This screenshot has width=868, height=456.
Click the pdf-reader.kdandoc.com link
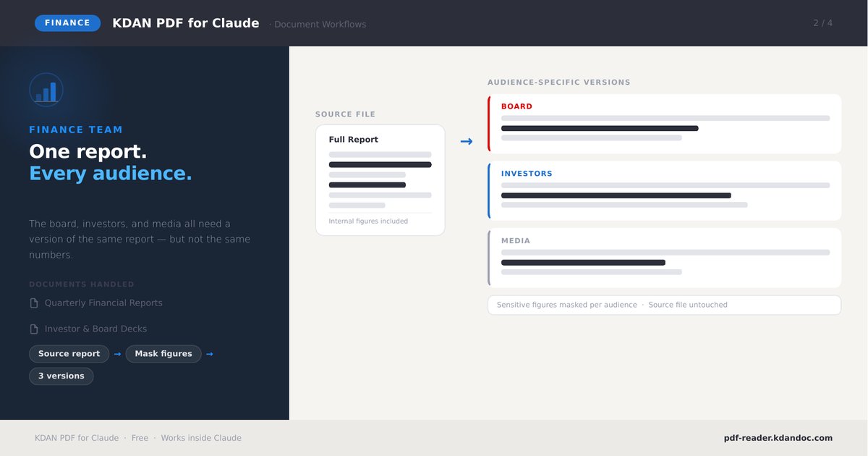[x=778, y=438]
